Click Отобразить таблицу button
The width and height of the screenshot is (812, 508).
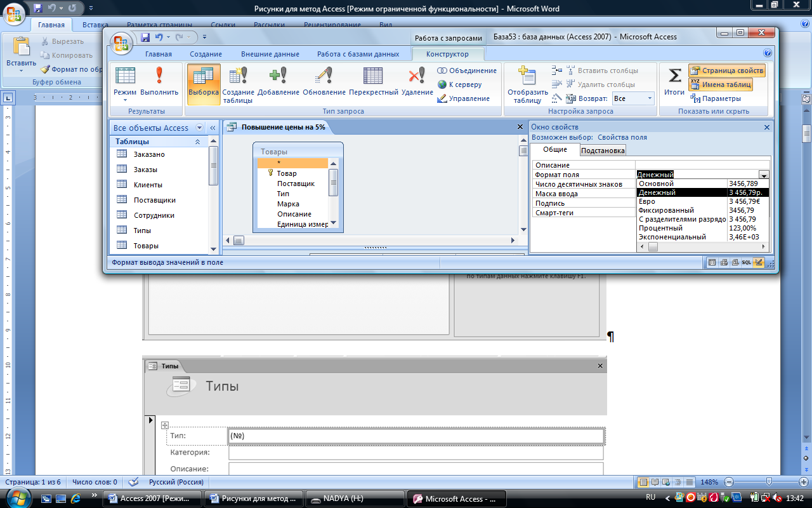pos(527,84)
